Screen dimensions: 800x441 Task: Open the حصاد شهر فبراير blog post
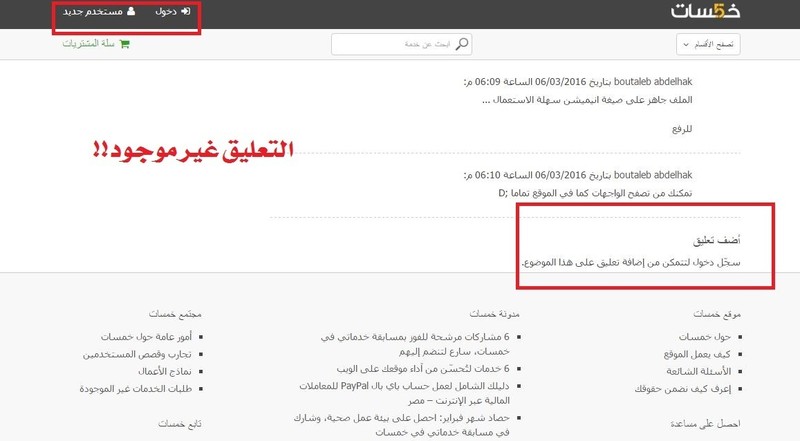(402, 425)
